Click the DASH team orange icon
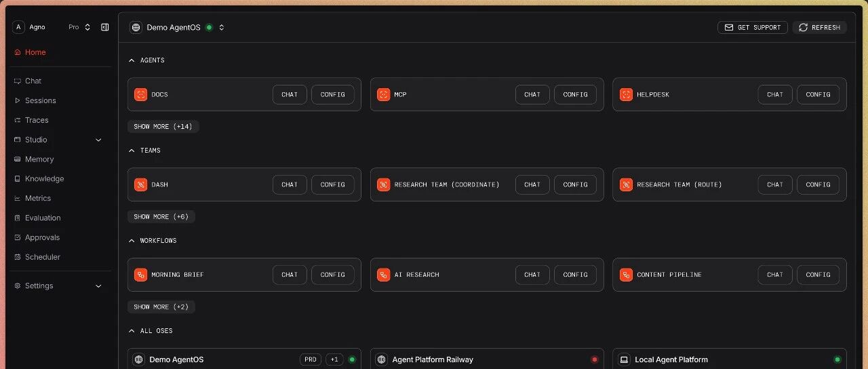This screenshot has width=868, height=369. click(140, 184)
